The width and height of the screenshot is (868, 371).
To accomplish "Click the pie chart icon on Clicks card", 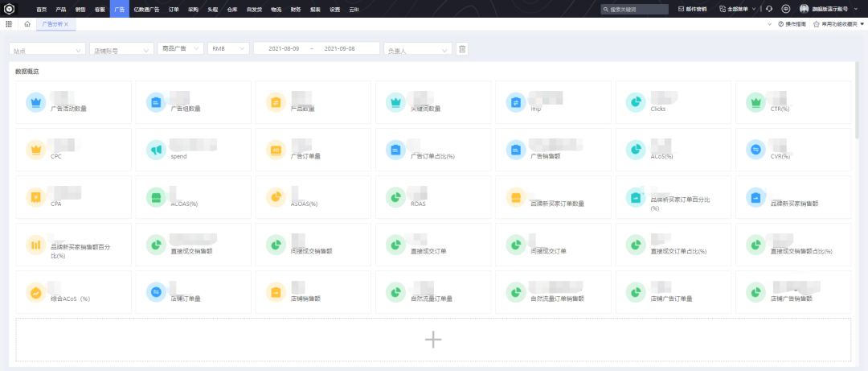I will tap(635, 102).
